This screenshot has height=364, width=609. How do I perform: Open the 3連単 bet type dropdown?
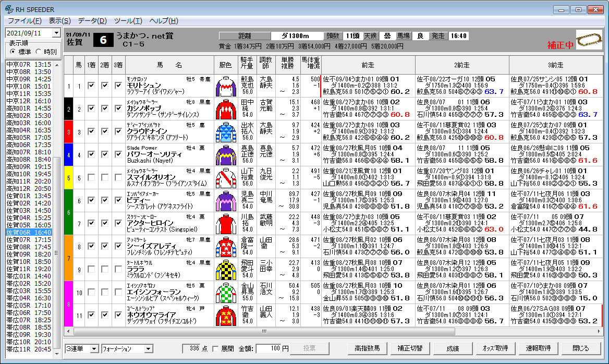click(94, 349)
